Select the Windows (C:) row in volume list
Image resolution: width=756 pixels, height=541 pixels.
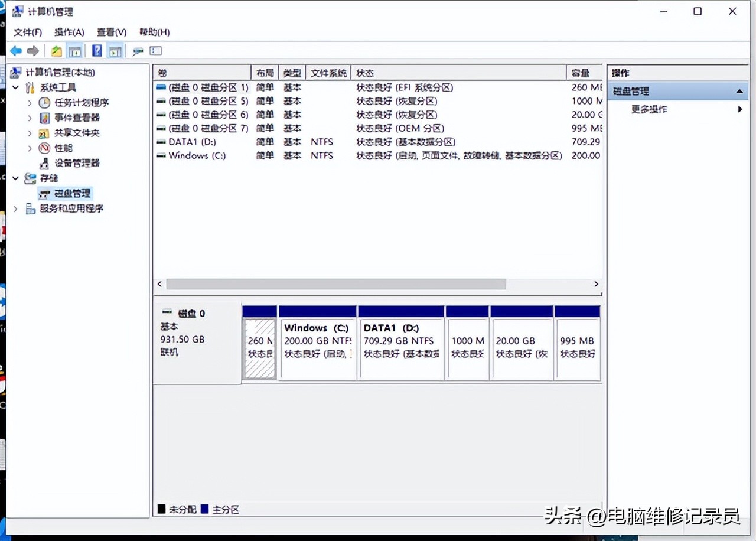coord(378,155)
